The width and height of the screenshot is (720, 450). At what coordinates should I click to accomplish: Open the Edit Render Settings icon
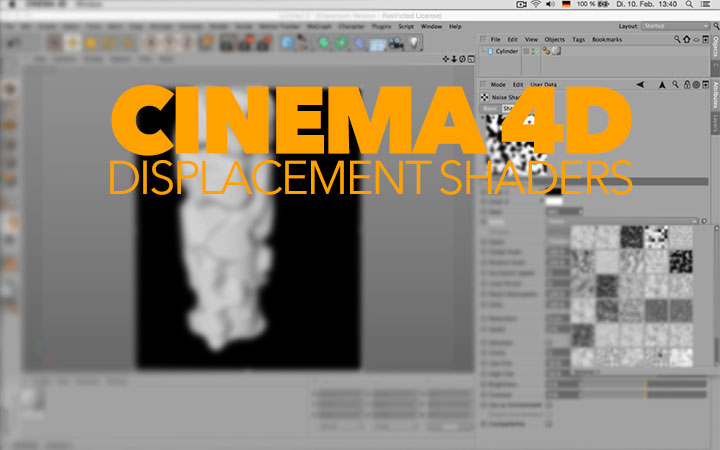tap(264, 43)
